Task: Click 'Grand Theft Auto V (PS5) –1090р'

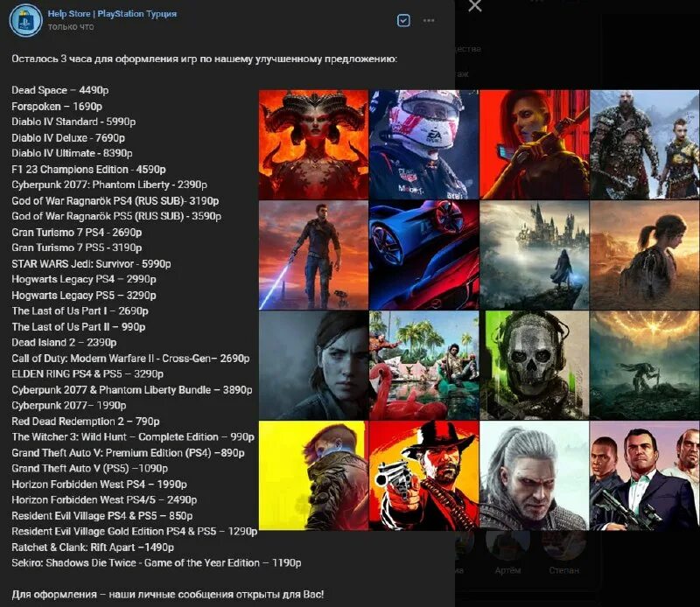Action: (90, 469)
